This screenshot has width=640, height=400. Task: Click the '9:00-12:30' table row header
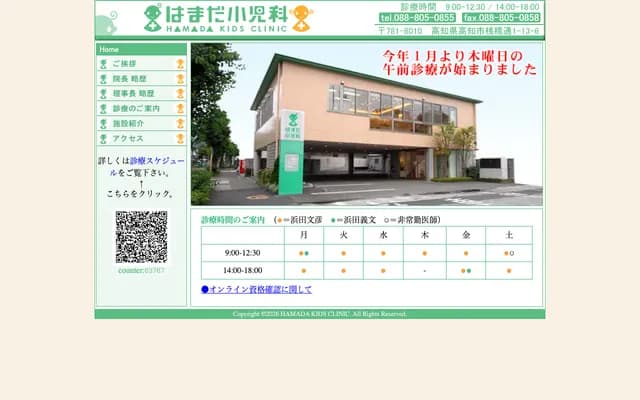tap(242, 253)
